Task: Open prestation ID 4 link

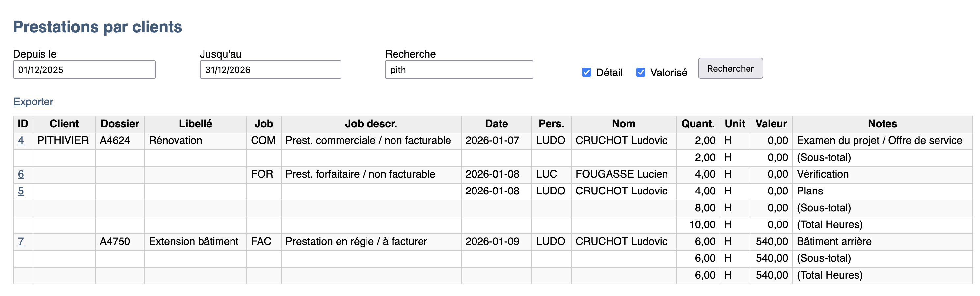Action: coord(21,140)
